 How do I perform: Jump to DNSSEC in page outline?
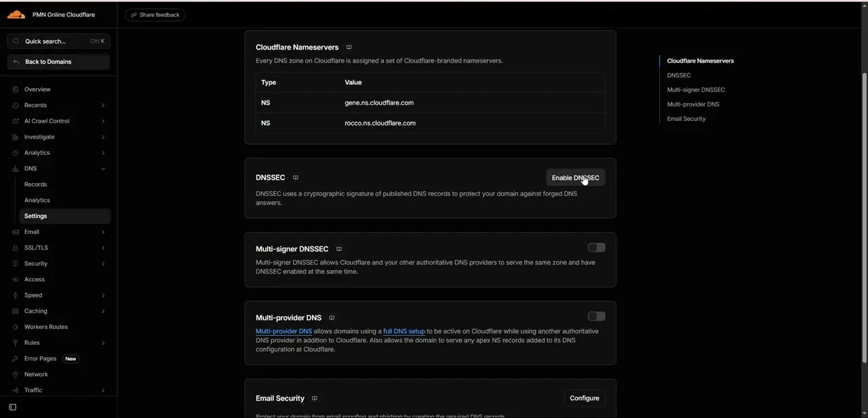coord(679,75)
